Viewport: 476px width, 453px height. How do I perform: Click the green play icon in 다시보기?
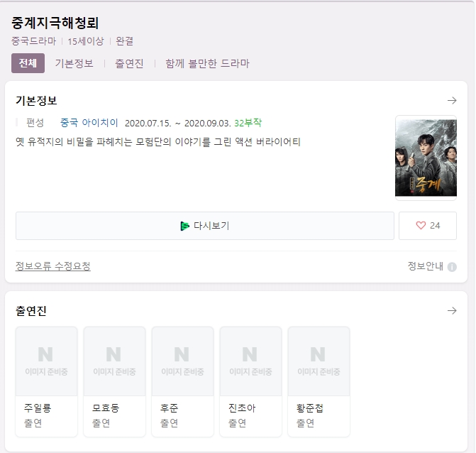coord(185,226)
